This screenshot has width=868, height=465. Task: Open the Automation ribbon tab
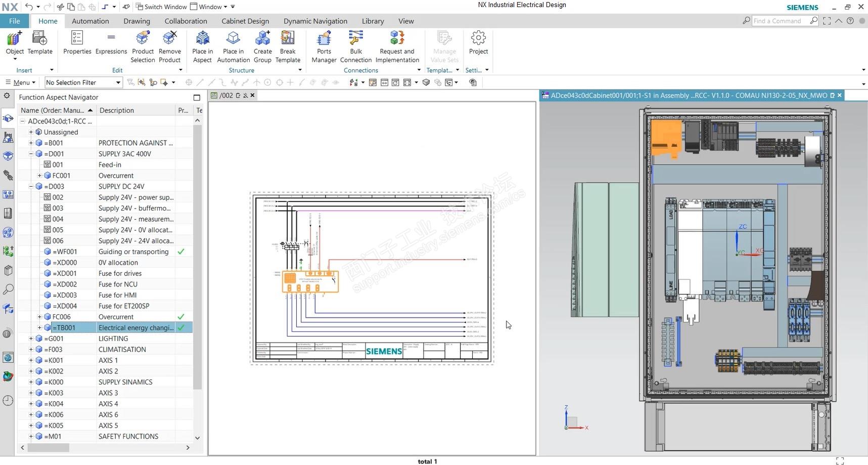coord(90,21)
